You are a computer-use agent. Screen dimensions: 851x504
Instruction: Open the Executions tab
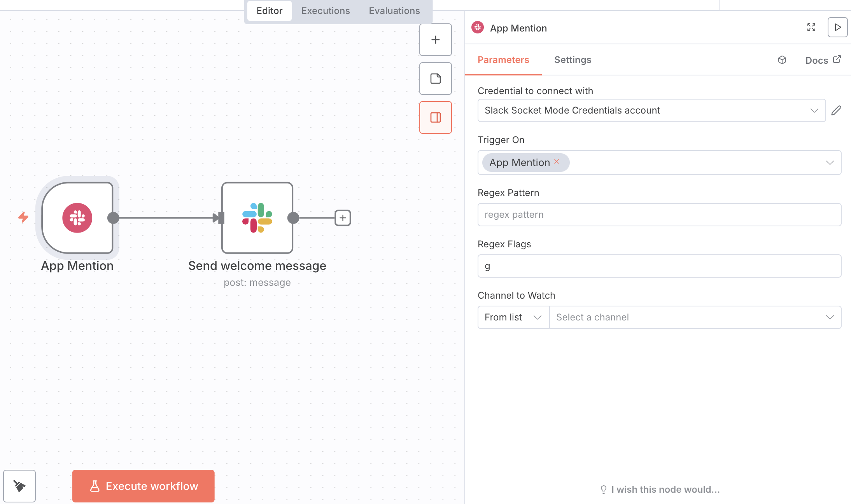(326, 11)
